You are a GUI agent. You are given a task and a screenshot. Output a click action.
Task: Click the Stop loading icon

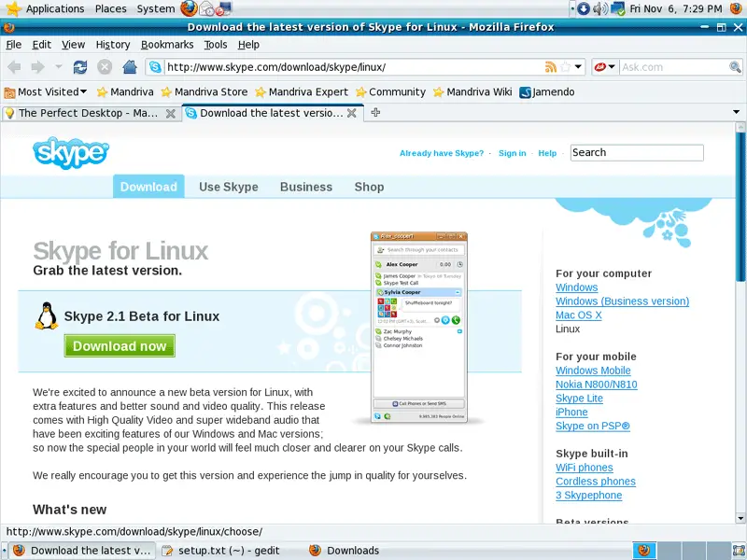[x=105, y=67]
